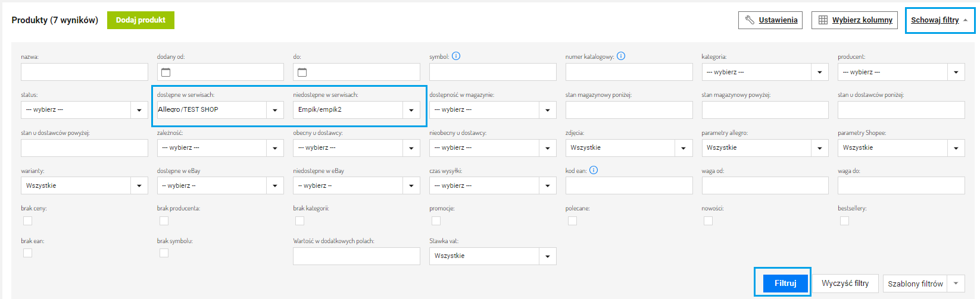Open the 'dodany od' calendar picker icon

pyautogui.click(x=166, y=73)
